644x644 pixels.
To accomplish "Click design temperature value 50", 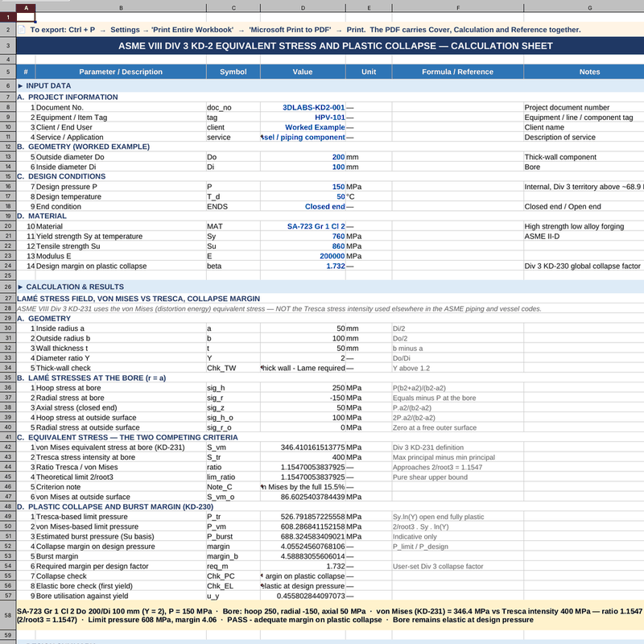I will click(341, 196).
